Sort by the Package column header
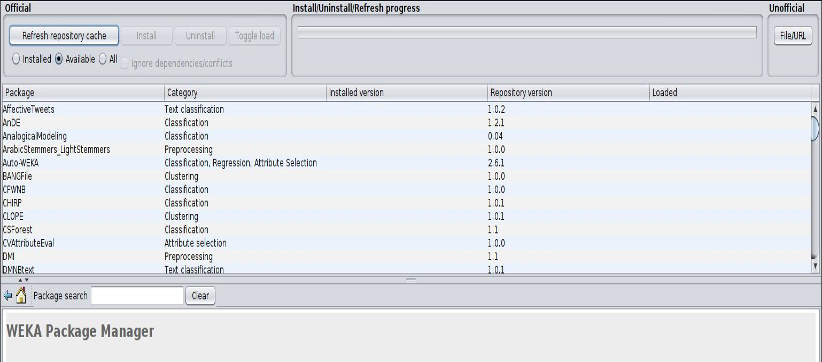This screenshot has width=822, height=362. pyautogui.click(x=83, y=93)
